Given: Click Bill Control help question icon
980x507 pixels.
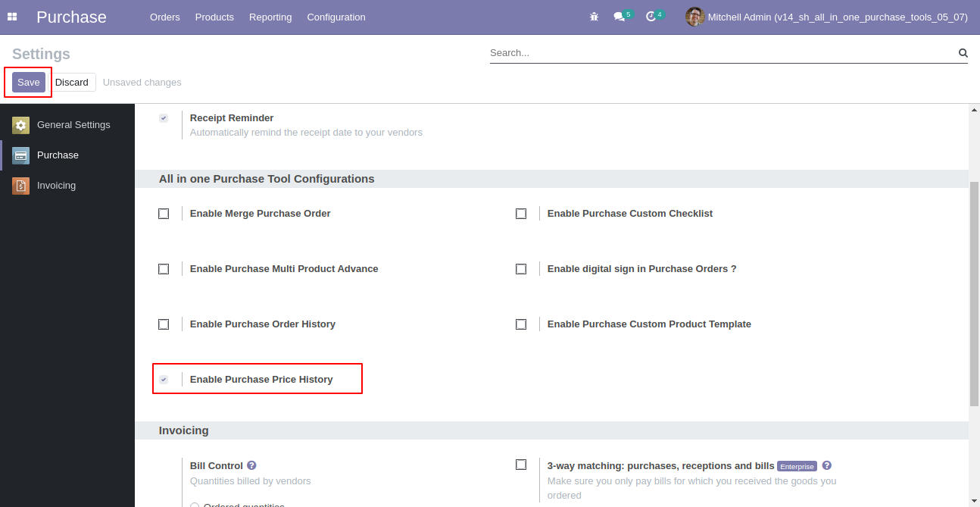Looking at the screenshot, I should click(x=251, y=465).
